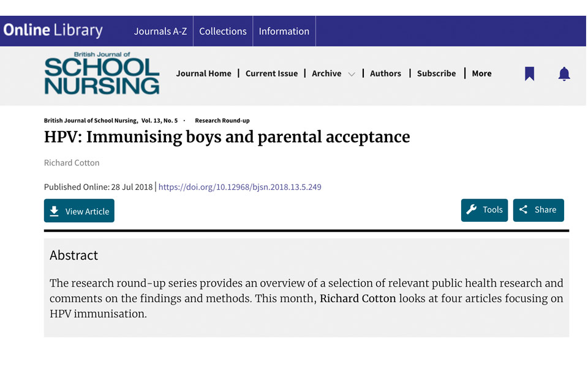Image resolution: width=588 pixels, height=392 pixels.
Task: Expand the Tools options menu
Action: pyautogui.click(x=484, y=210)
